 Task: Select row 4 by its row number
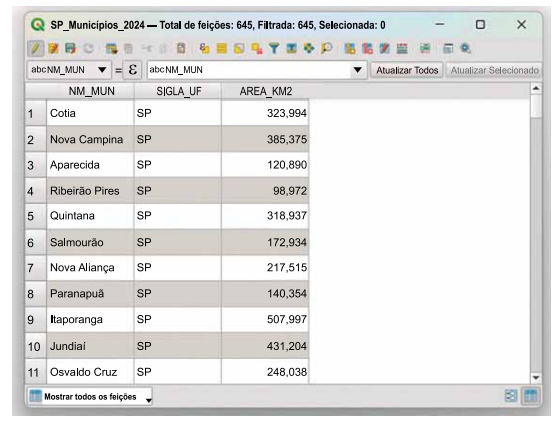36,191
